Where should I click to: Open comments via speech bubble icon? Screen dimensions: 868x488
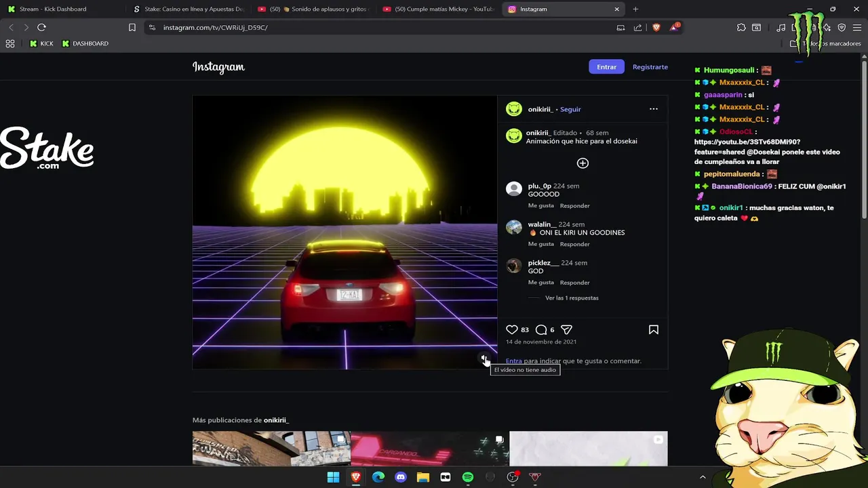click(x=541, y=330)
